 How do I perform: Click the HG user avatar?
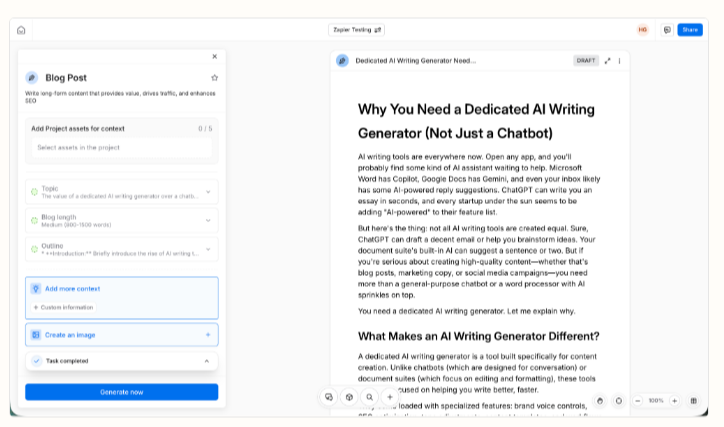point(643,30)
